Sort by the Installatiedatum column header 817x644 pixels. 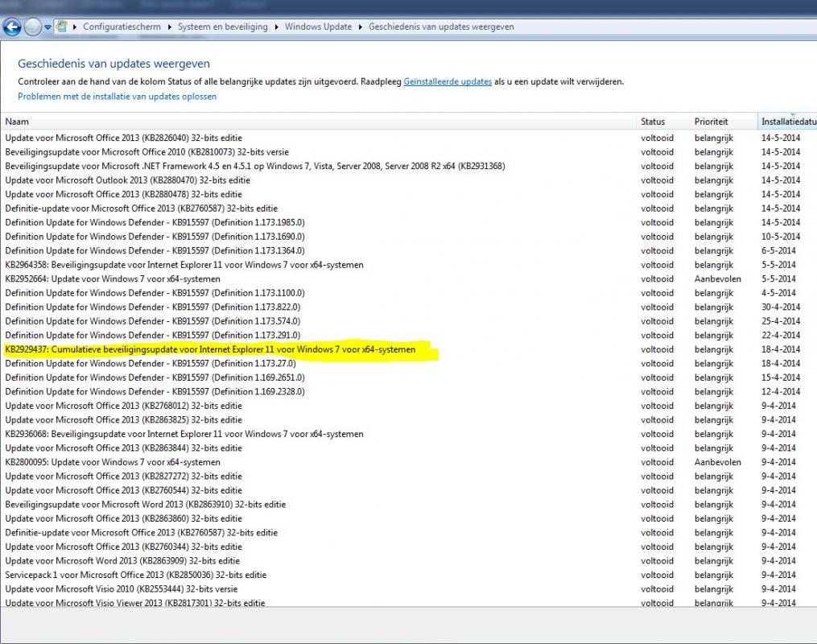pos(787,122)
